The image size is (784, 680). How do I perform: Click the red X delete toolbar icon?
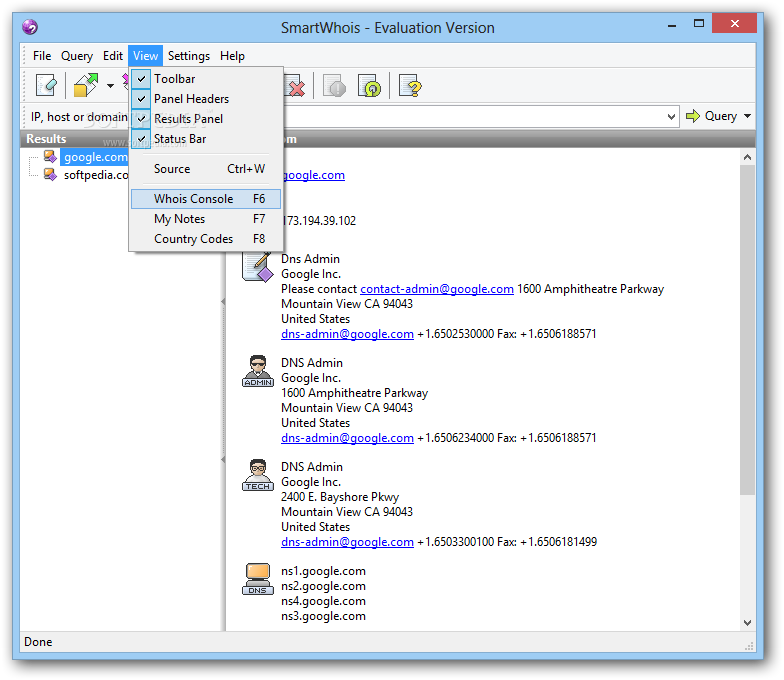[x=295, y=86]
